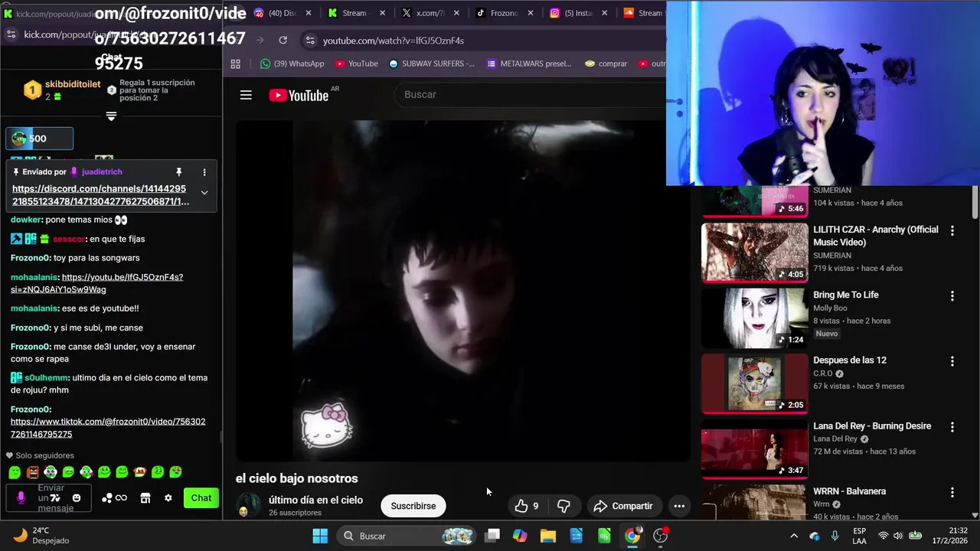Open pinned message three-dot menu
Screen dimensions: 980x551
pos(204,172)
